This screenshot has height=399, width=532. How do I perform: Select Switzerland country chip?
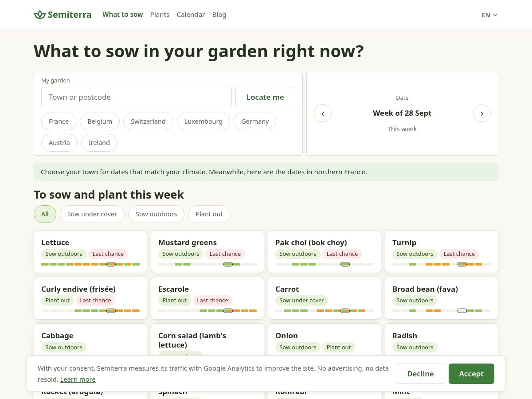(x=148, y=121)
